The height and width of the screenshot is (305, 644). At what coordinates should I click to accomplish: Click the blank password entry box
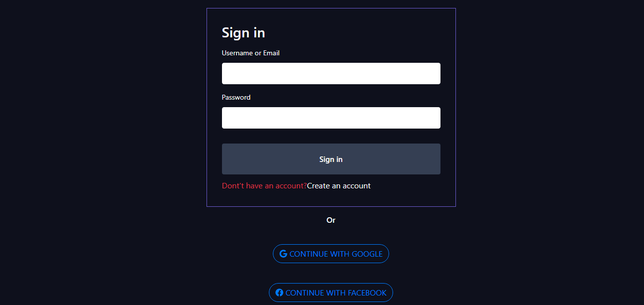click(331, 118)
